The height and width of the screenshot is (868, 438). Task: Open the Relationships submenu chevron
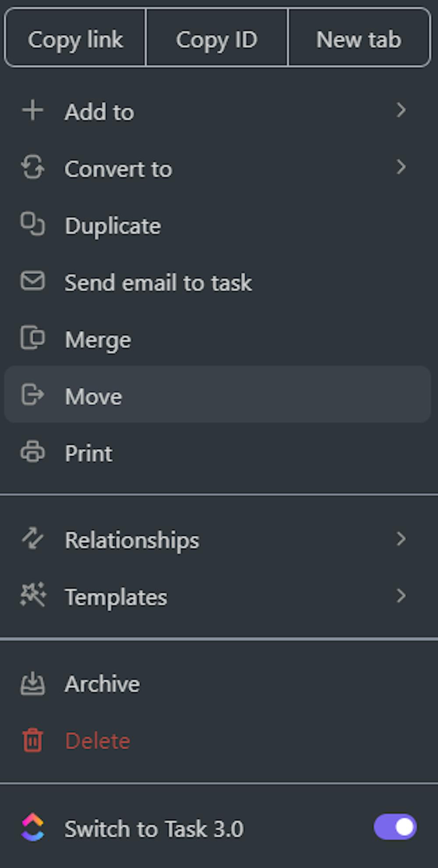[x=401, y=539]
